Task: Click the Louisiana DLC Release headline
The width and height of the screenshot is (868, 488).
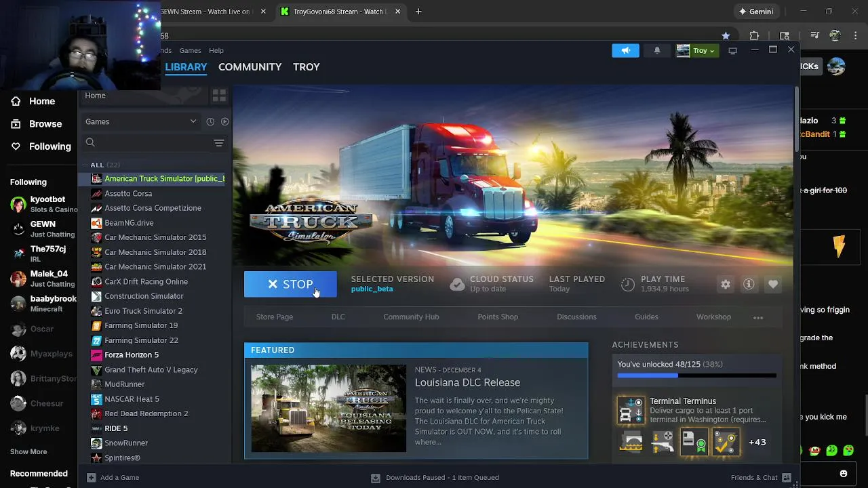Action: [x=467, y=383]
